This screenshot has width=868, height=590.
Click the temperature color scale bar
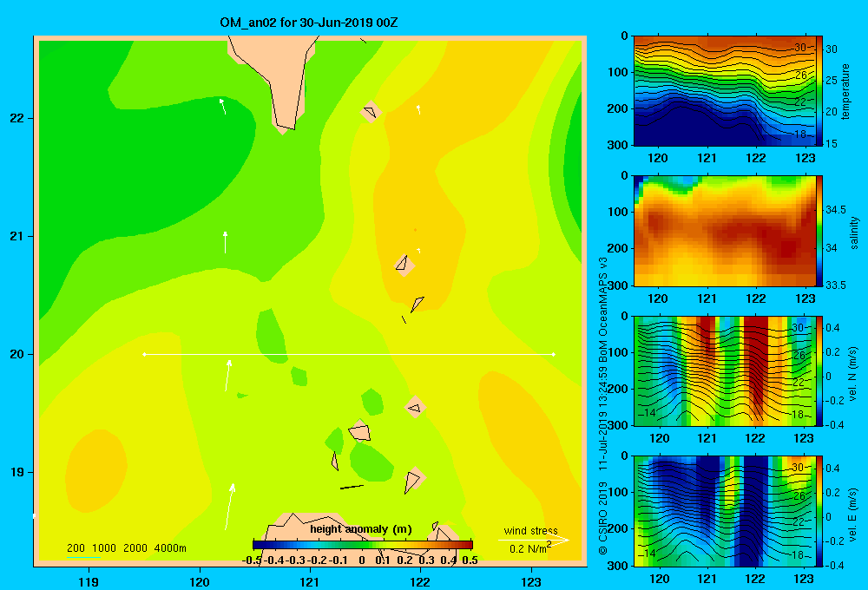click(x=819, y=91)
